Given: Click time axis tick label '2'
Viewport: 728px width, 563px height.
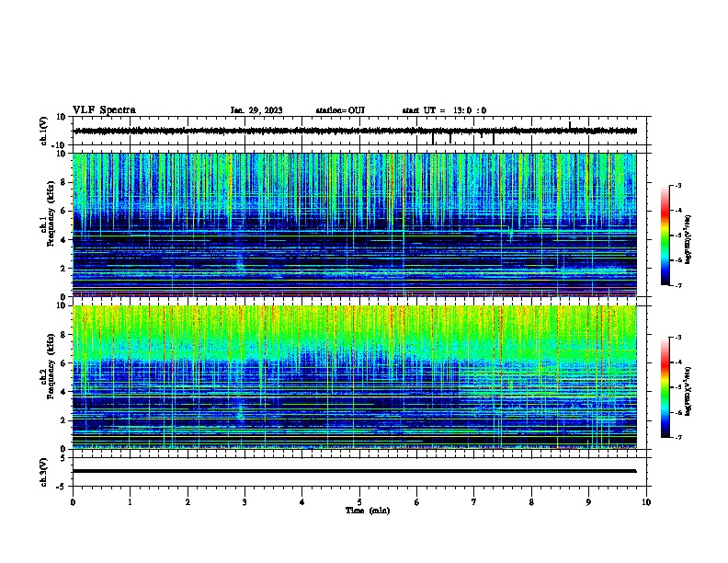Looking at the screenshot, I should point(188,502).
